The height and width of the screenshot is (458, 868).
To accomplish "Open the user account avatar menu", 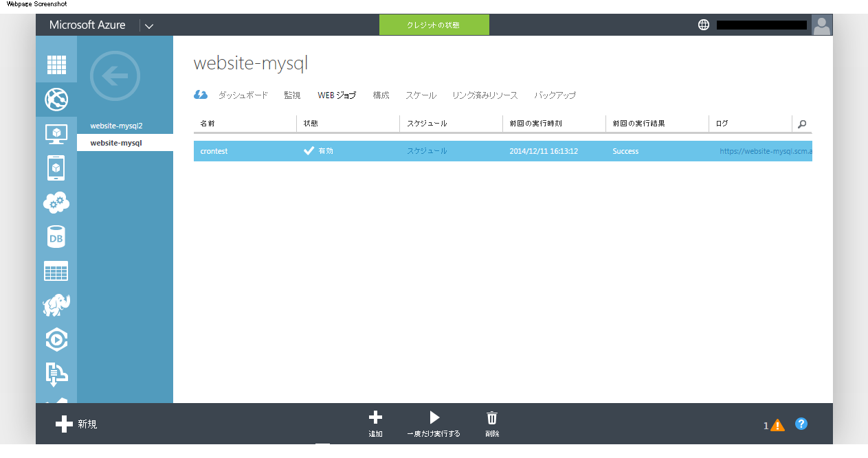I will pyautogui.click(x=822, y=25).
